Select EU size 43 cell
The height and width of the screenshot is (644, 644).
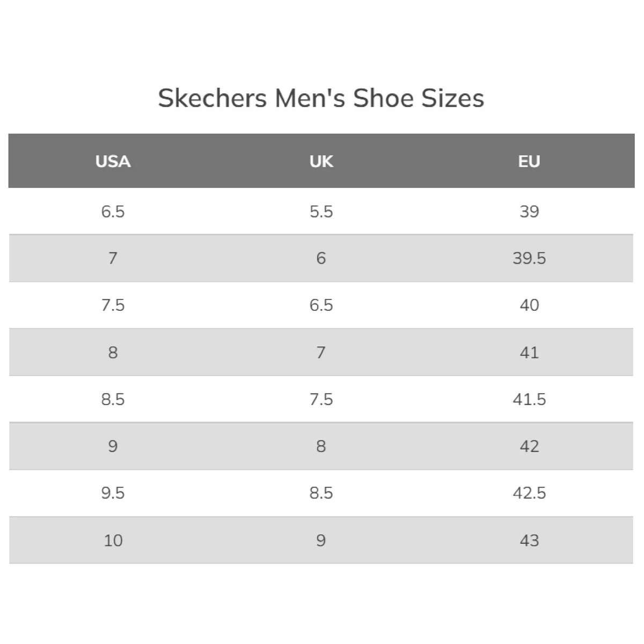coord(529,540)
